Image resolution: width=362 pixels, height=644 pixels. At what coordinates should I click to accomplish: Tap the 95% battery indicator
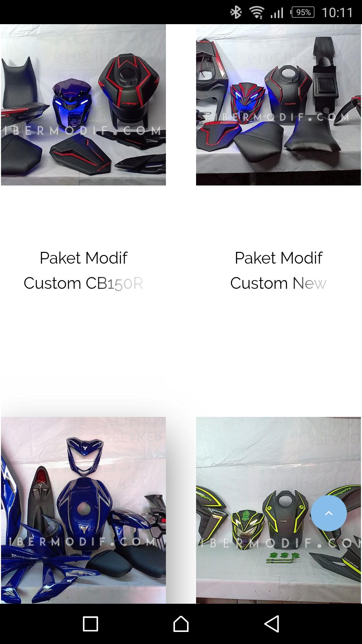(303, 12)
